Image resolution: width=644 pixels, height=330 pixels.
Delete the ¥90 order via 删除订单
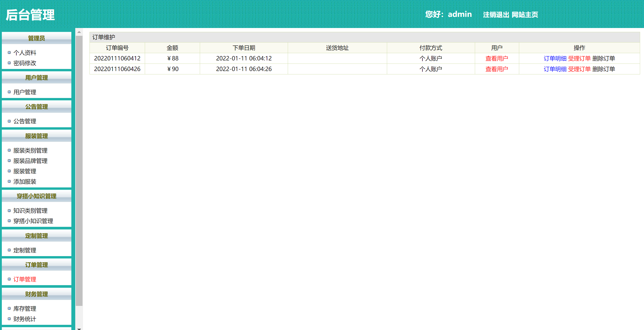604,69
